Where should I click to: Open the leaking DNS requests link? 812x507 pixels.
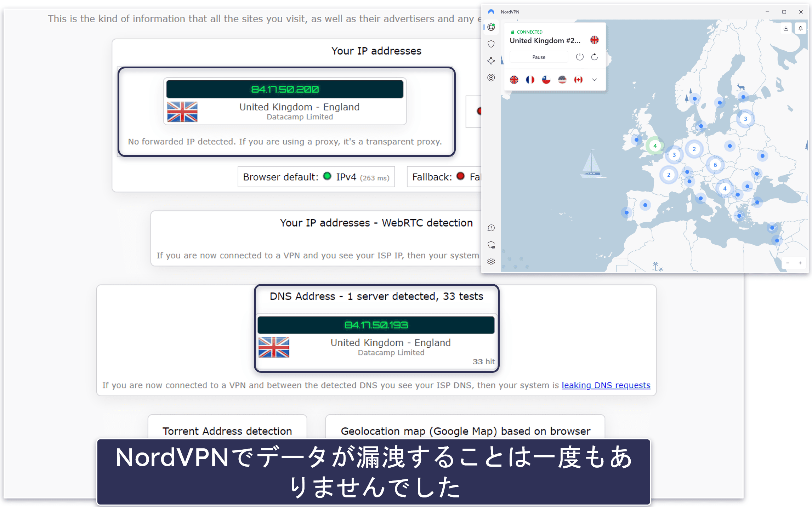606,385
